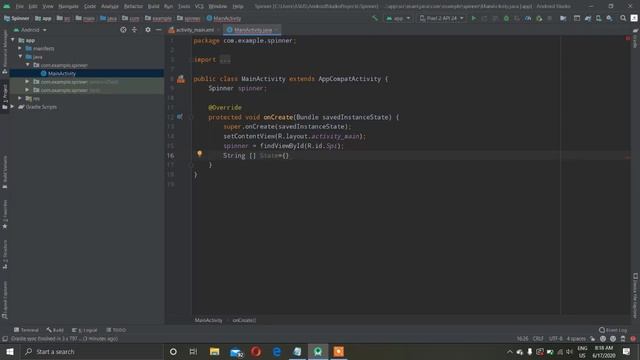This screenshot has width=640, height=360.
Task: Open the Edit menu
Action: (x=33, y=6)
